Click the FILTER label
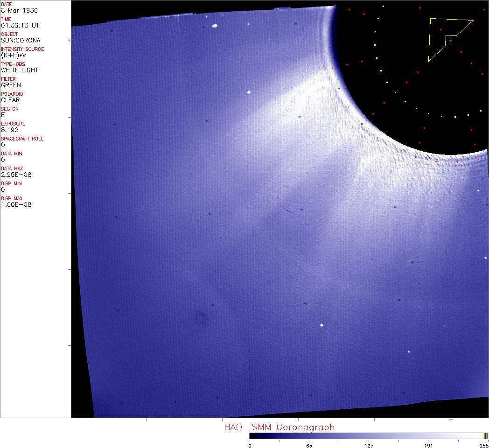Screen dimensions: 489x448 pyautogui.click(x=8, y=79)
